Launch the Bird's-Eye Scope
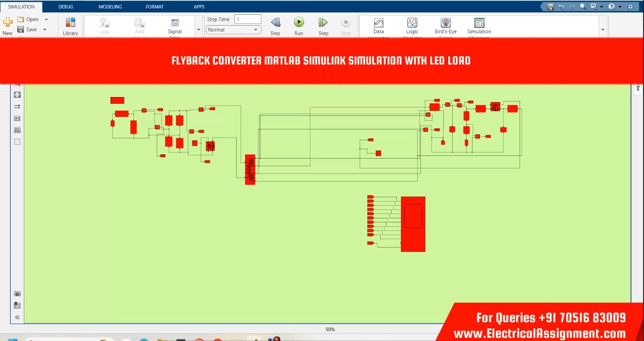This screenshot has height=341, width=644. click(445, 23)
